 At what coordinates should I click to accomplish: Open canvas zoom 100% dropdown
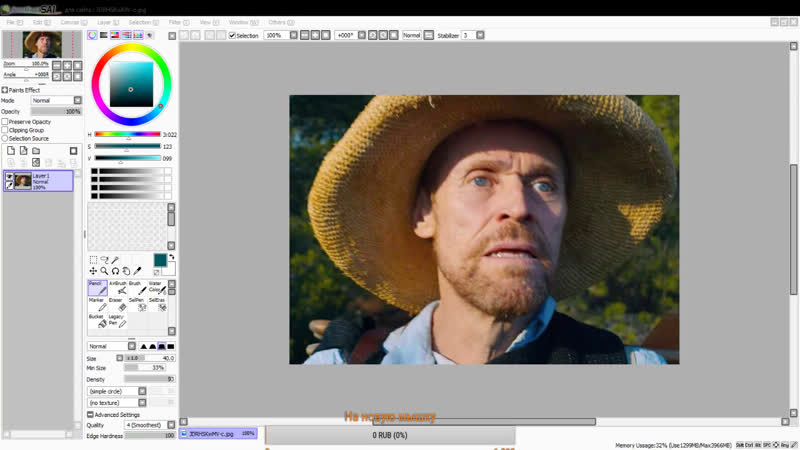(293, 35)
